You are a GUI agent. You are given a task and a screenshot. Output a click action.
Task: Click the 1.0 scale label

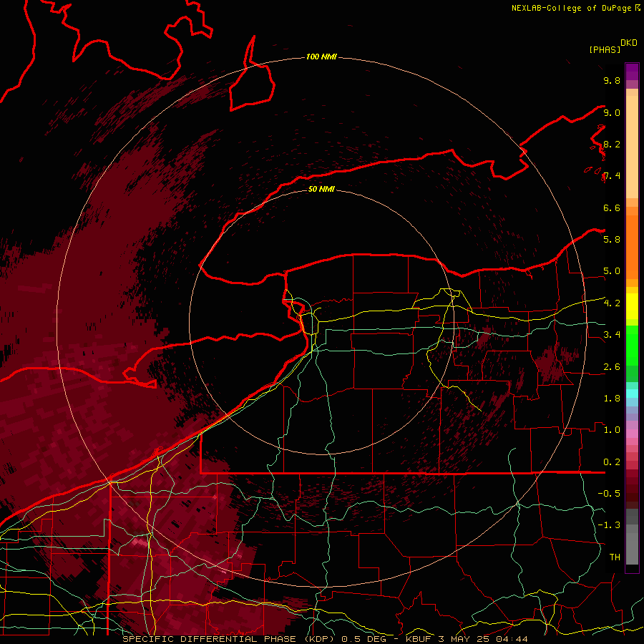612,430
